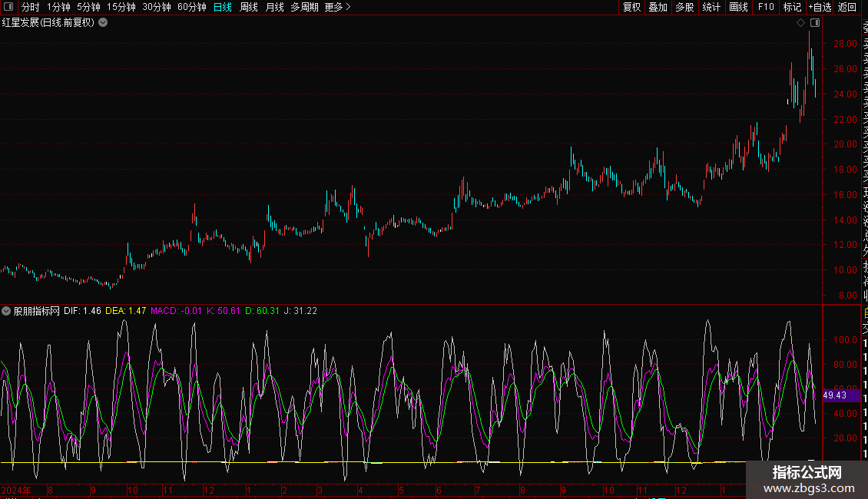Select the 15分钟 period

[x=121, y=7]
